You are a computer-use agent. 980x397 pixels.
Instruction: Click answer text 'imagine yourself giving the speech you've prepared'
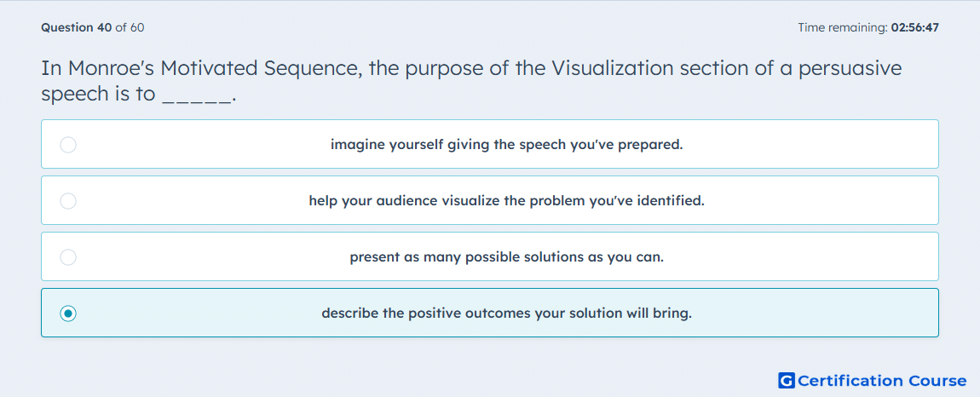506,145
